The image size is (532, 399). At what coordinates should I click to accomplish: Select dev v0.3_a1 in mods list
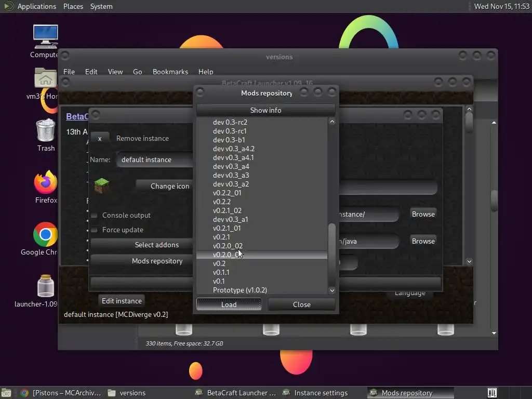point(262,219)
